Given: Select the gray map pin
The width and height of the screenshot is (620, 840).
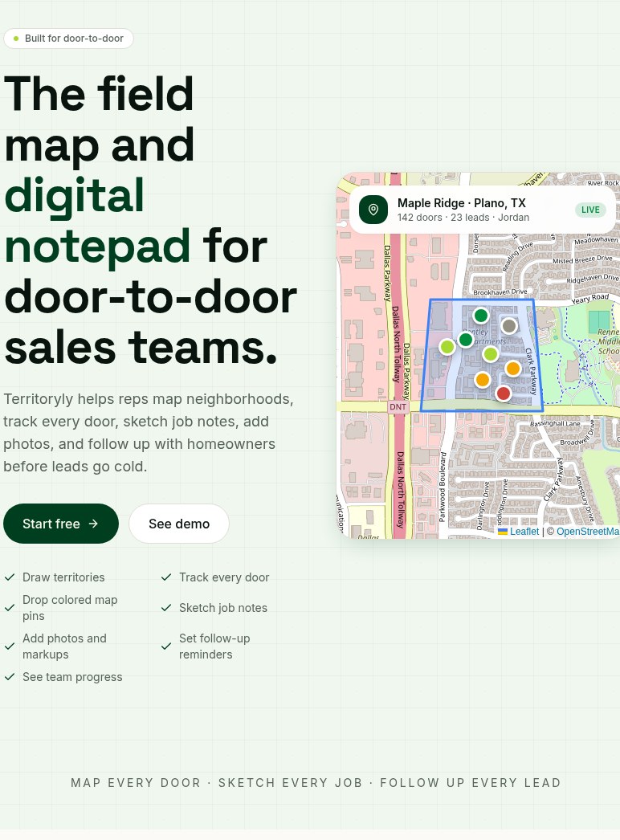Looking at the screenshot, I should pyautogui.click(x=509, y=325).
